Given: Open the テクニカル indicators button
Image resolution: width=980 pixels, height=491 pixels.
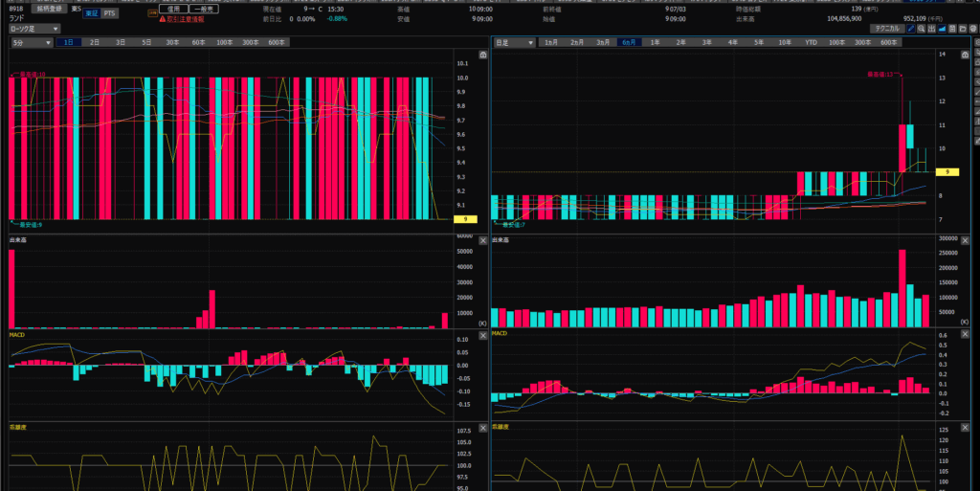Looking at the screenshot, I should click(x=887, y=29).
